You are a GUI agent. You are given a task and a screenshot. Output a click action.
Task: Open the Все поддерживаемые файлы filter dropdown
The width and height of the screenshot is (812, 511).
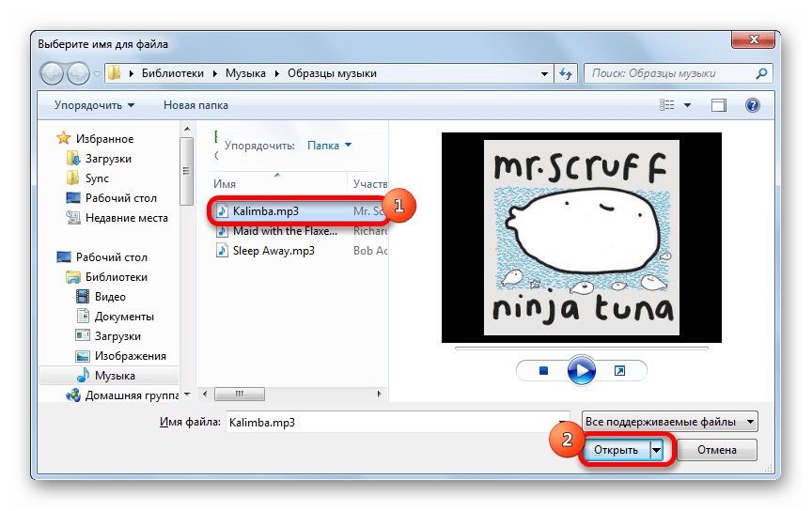point(669,423)
